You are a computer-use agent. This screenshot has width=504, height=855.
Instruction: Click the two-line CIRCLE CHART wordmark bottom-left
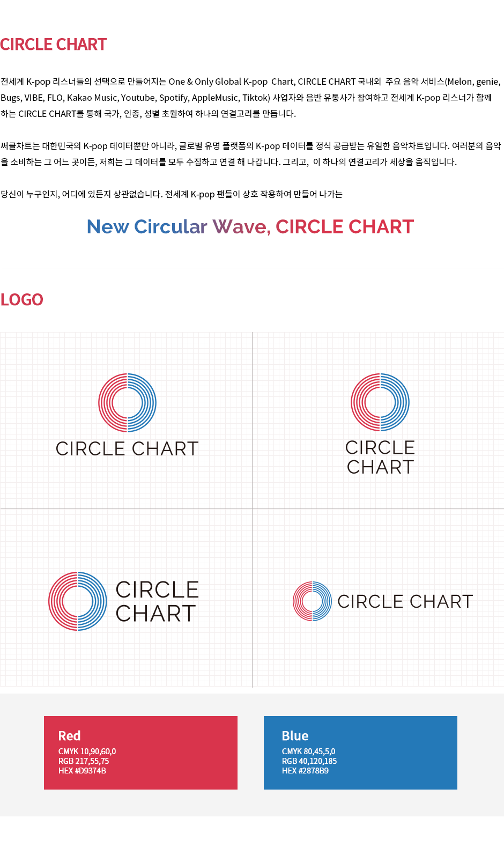point(157,601)
